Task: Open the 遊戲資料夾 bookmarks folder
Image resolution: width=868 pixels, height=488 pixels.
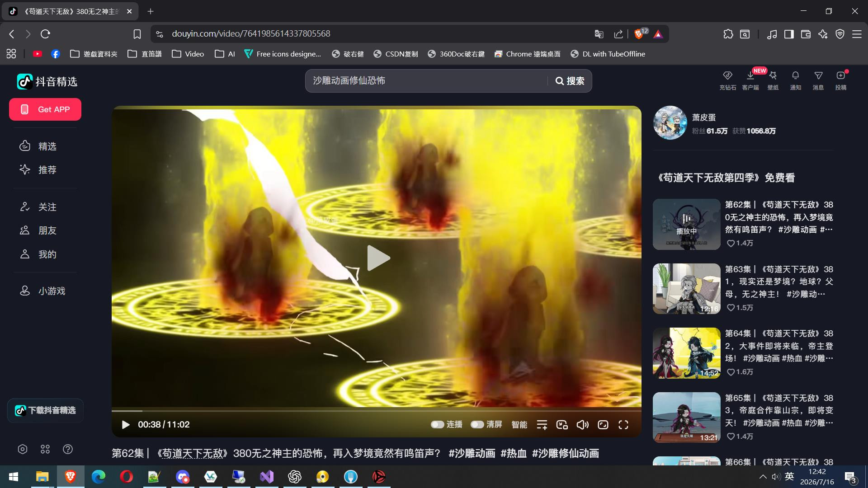Action: 94,54
